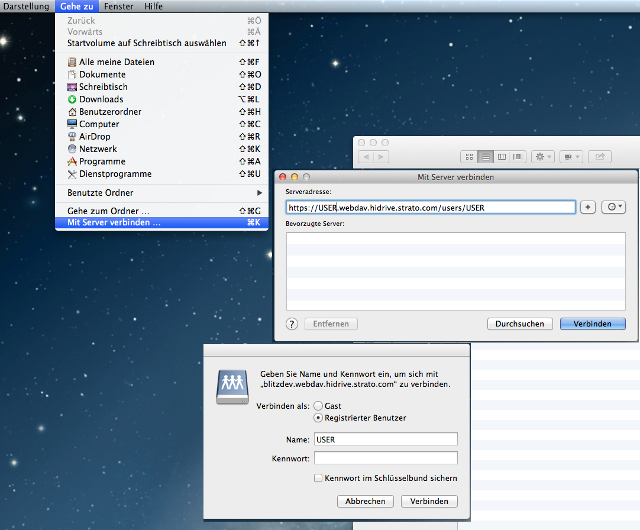Screen dimensions: 640x530
Task: Click the Serveradresse input field
Action: 431,207
